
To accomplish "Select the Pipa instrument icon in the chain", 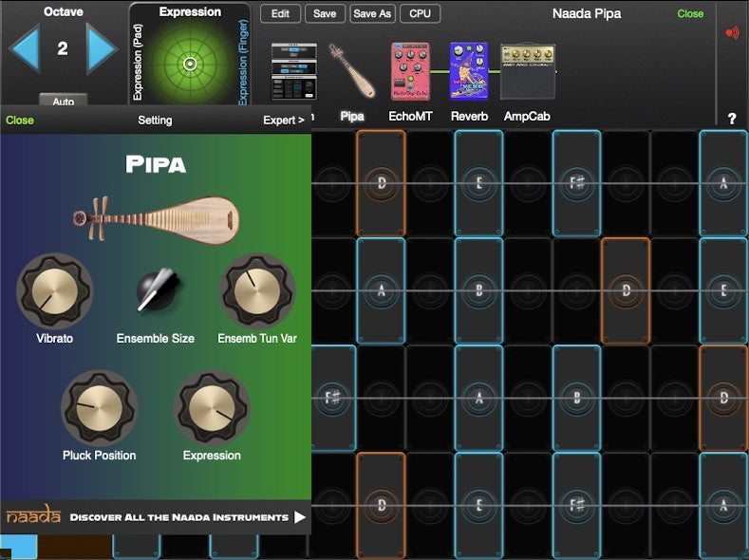I will [351, 71].
